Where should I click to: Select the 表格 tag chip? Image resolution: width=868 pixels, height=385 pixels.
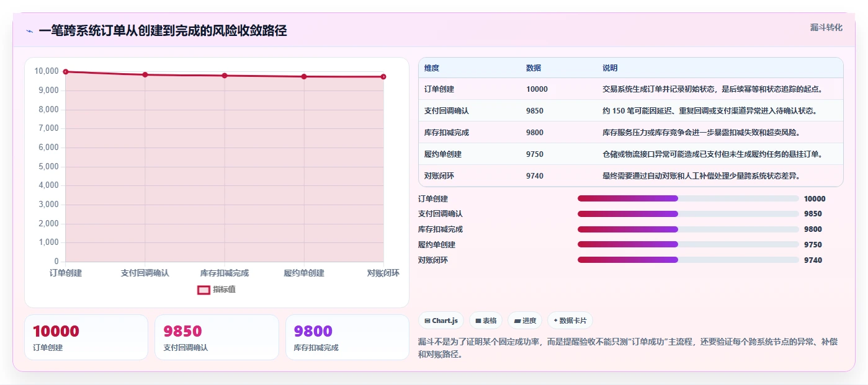486,321
